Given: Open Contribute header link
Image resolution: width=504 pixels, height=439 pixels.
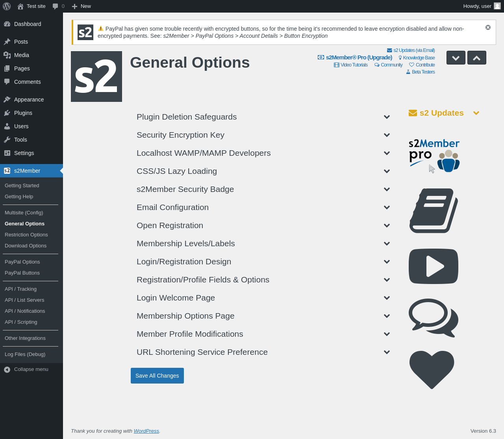Looking at the screenshot, I should [422, 65].
